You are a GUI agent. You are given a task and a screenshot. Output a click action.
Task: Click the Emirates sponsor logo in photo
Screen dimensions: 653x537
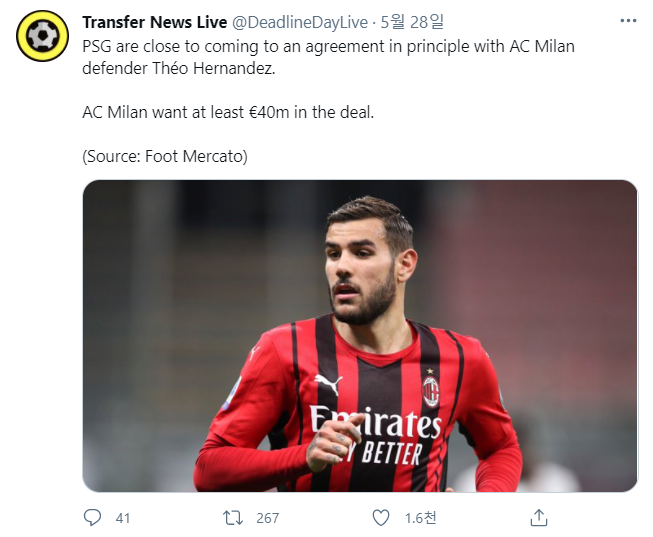click(376, 422)
